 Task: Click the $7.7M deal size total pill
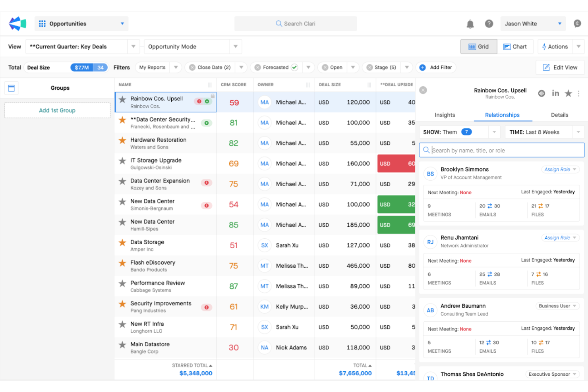[x=82, y=68]
